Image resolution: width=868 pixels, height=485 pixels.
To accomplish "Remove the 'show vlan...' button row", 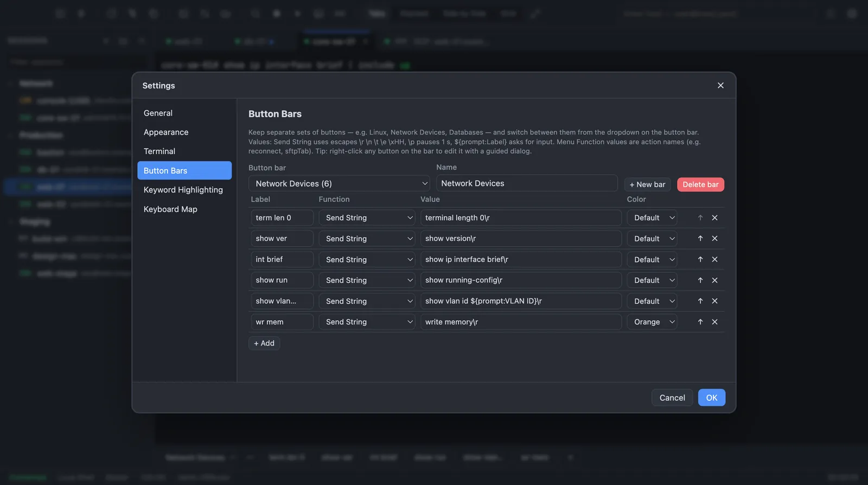I will pos(715,301).
